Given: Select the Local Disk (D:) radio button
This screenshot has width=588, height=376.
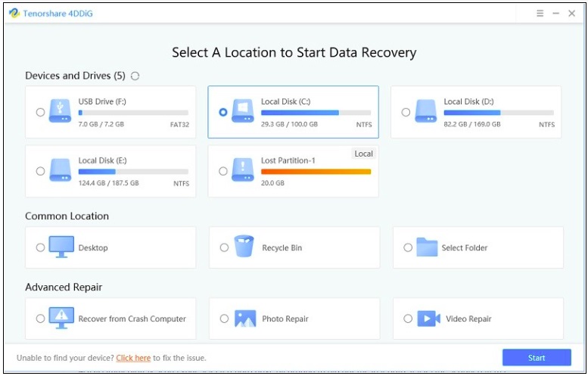Looking at the screenshot, I should 406,112.
